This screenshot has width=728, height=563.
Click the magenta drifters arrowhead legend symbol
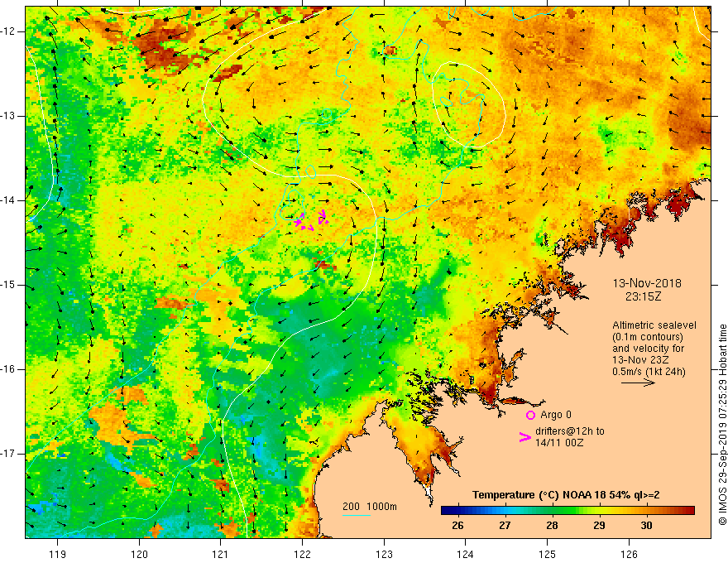[524, 436]
